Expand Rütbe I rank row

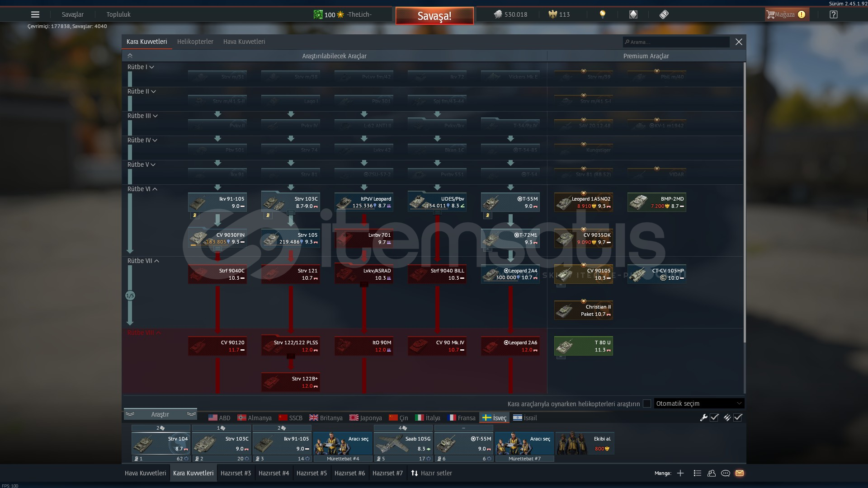[141, 67]
